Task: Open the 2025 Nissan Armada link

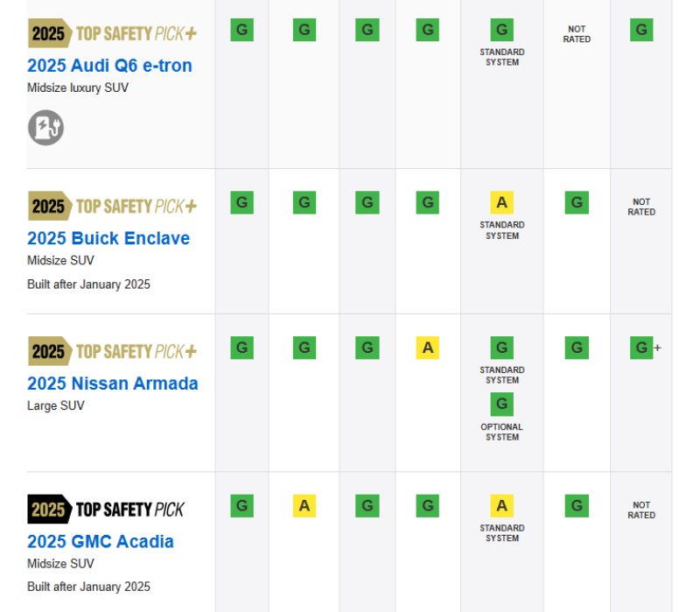Action: [113, 383]
